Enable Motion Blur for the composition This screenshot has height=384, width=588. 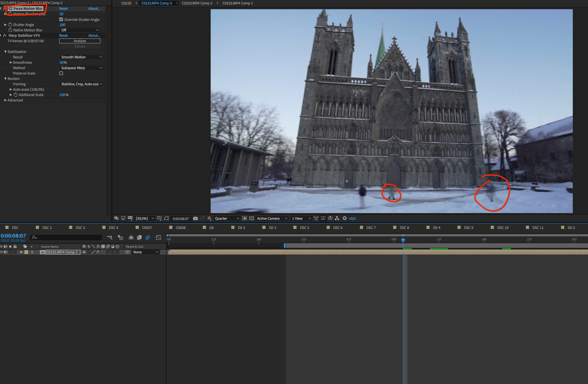pyautogui.click(x=147, y=237)
